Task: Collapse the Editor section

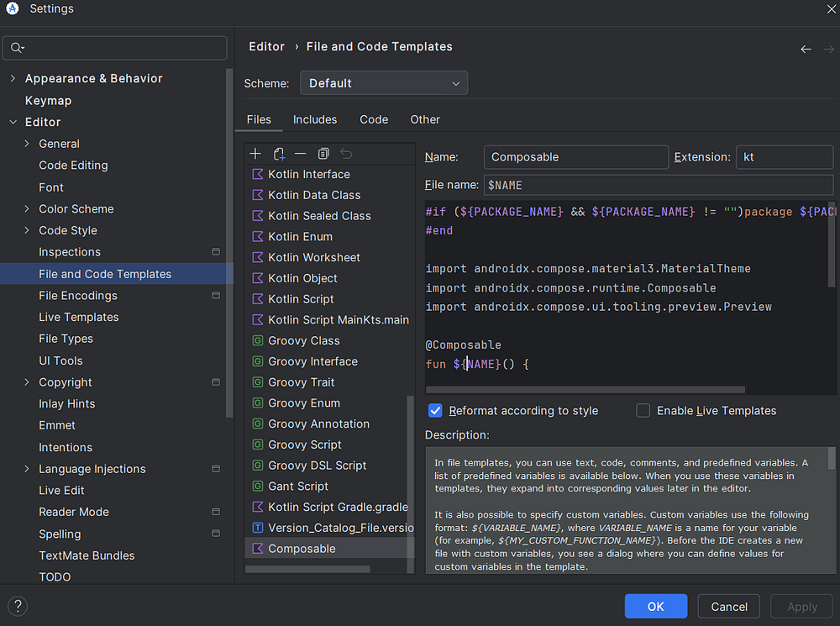Action: [x=13, y=122]
